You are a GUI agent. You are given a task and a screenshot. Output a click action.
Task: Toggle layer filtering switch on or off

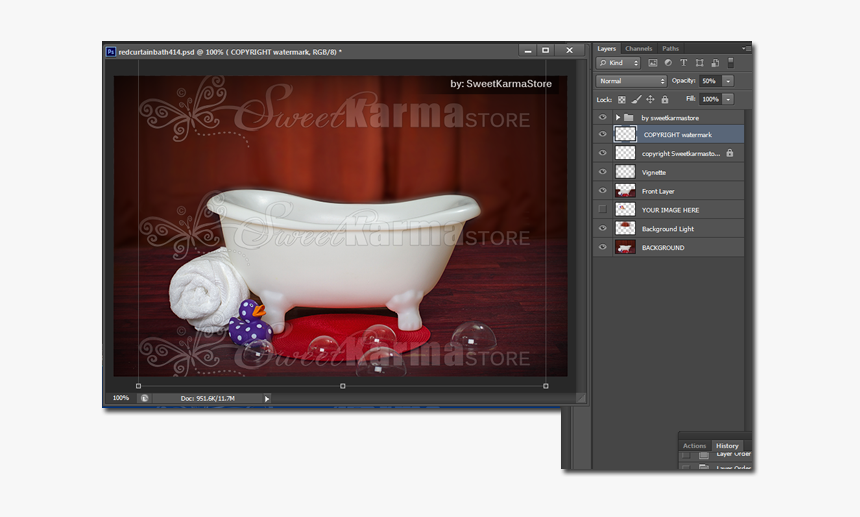[731, 63]
